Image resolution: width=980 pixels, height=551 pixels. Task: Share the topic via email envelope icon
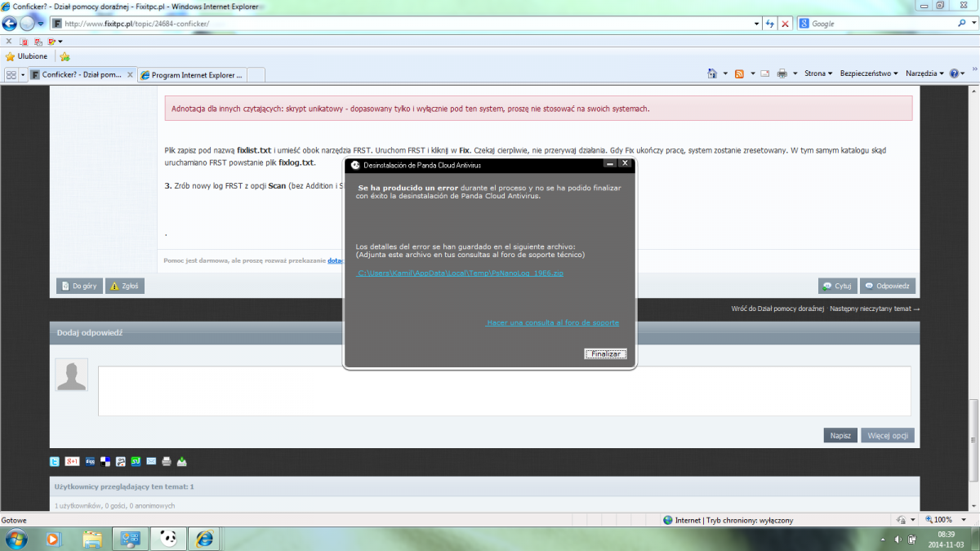pos(151,461)
